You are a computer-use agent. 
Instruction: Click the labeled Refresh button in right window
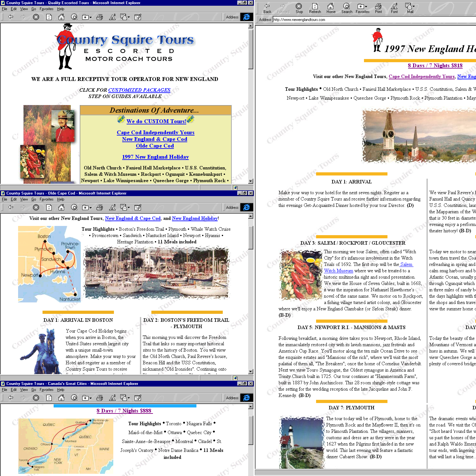[x=315, y=8]
